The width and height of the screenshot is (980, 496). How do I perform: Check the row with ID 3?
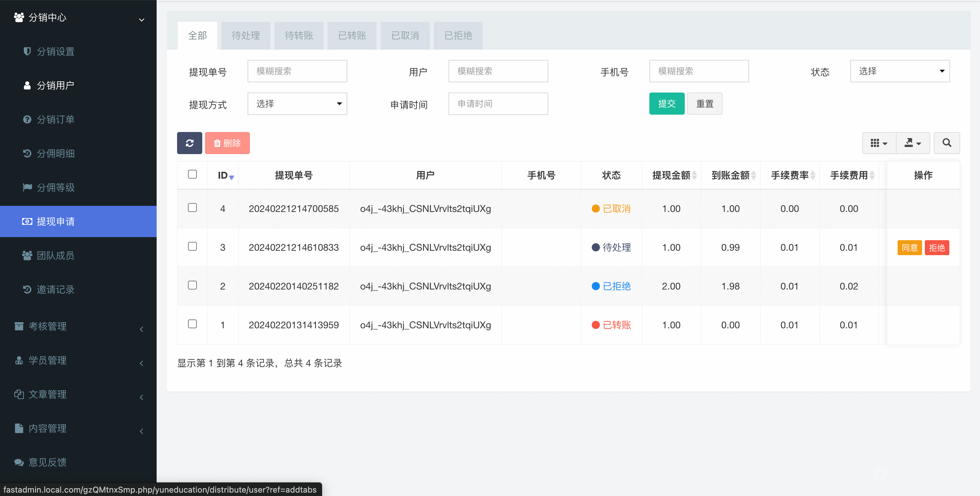[192, 246]
